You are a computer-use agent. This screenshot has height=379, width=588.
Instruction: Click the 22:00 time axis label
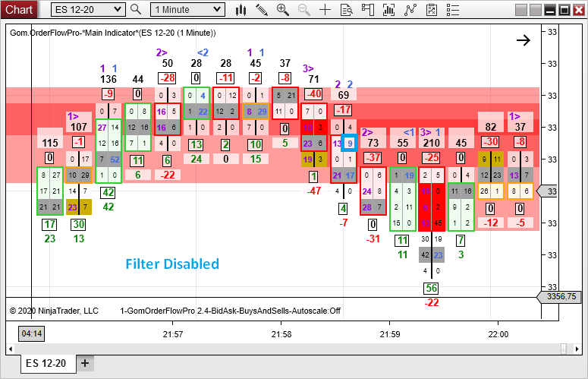pos(498,334)
